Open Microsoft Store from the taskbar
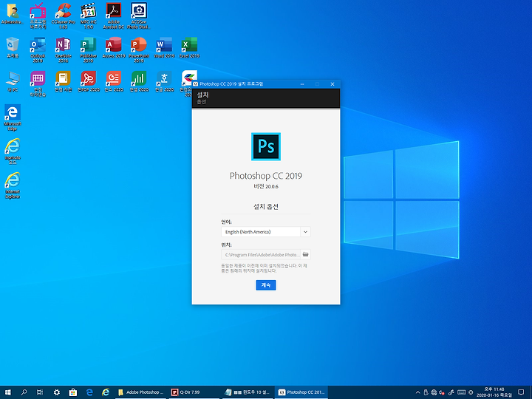This screenshot has width=532, height=399. pos(73,392)
